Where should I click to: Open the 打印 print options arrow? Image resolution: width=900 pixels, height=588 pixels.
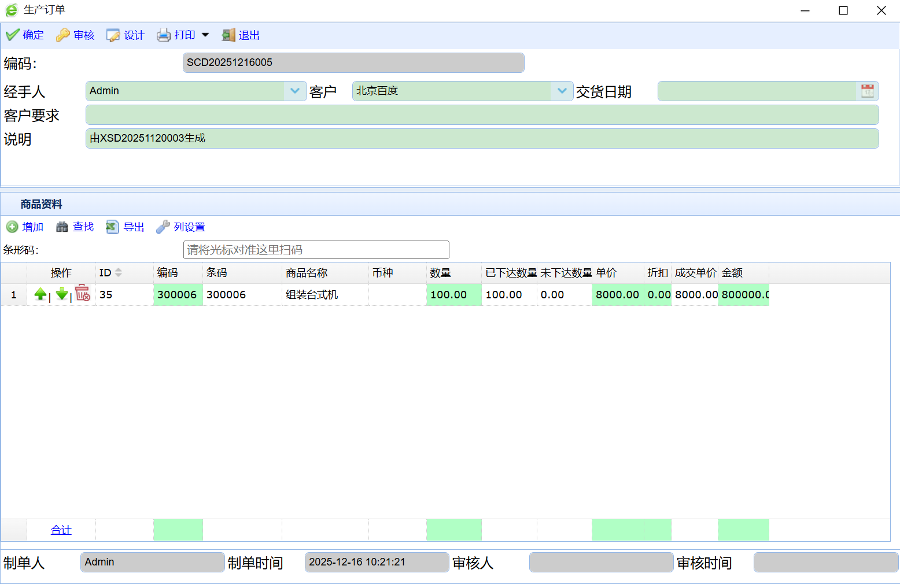pos(205,35)
